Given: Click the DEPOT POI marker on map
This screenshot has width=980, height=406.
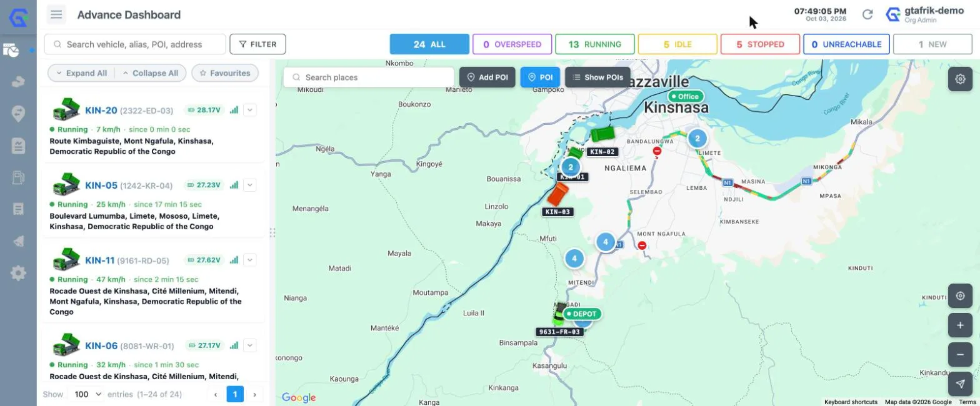Looking at the screenshot, I should (582, 314).
